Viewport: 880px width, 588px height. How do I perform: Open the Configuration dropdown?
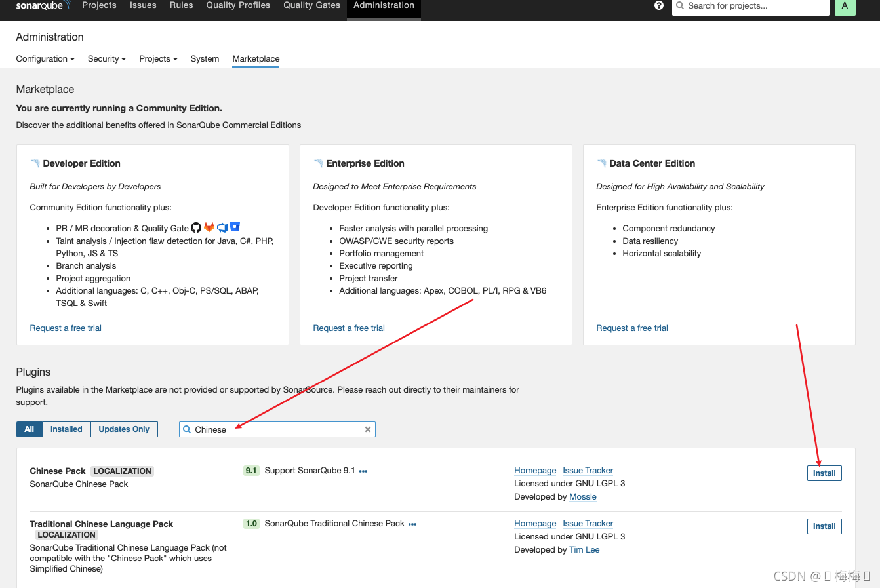point(45,59)
